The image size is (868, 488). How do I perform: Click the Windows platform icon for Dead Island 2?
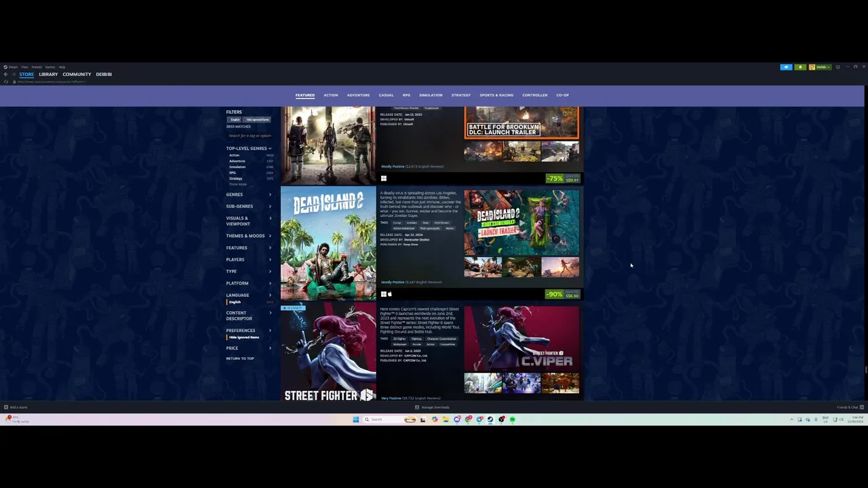pyautogui.click(x=383, y=294)
